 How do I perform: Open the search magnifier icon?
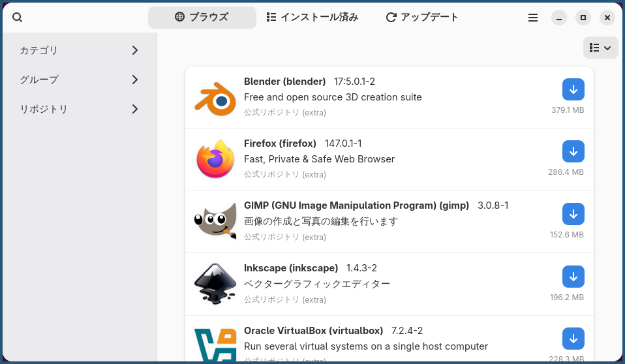pyautogui.click(x=17, y=18)
